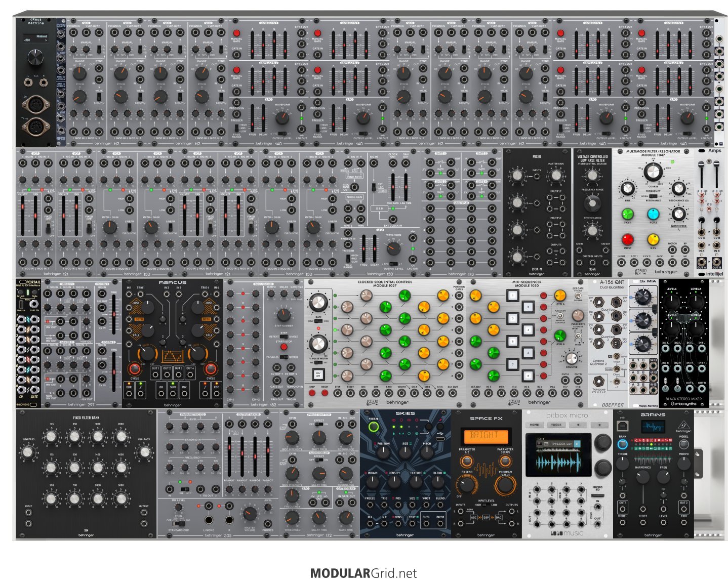Click the right arrow on bitbox micro
728x584 pixels.
tap(599, 425)
